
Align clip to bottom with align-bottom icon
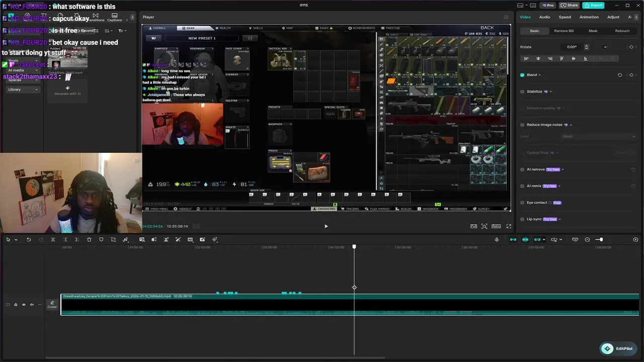585,59
